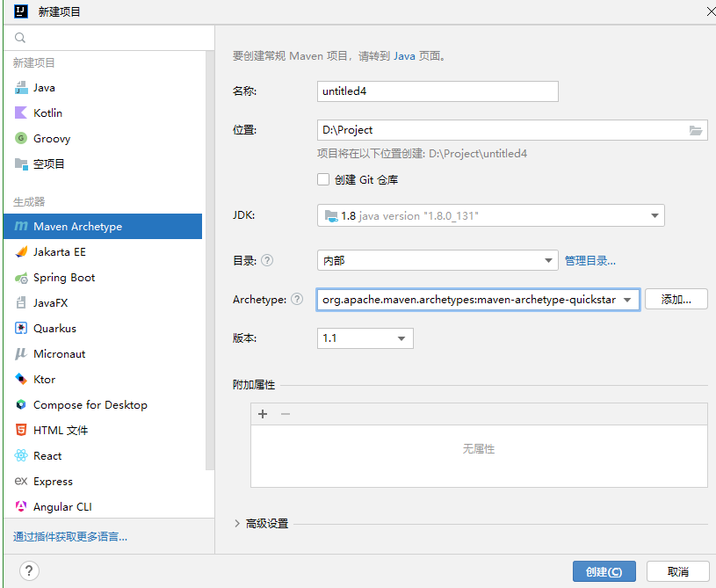Pick the React generator icon
Viewport: 716px width, 588px height.
tap(21, 456)
